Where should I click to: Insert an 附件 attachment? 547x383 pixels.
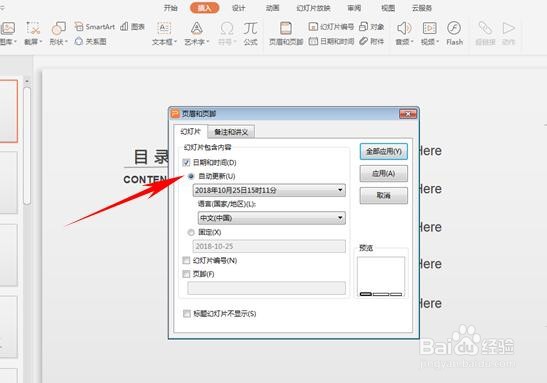pos(372,42)
